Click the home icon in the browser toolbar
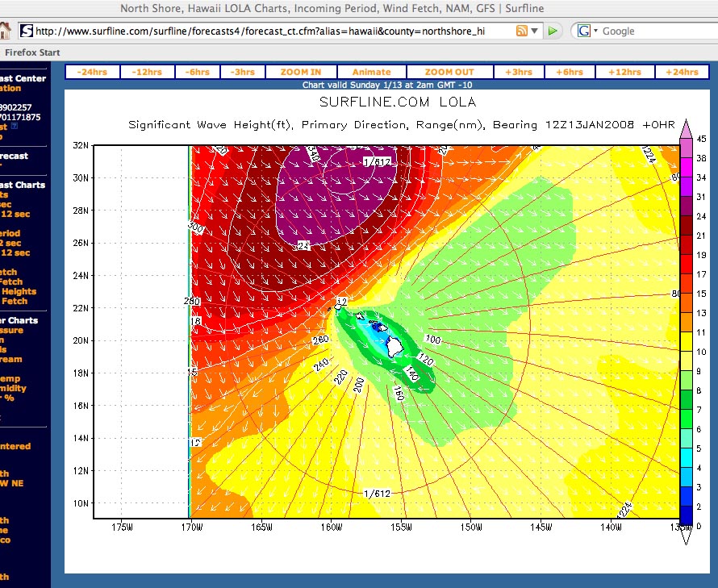This screenshot has width=718, height=588. click(5, 31)
